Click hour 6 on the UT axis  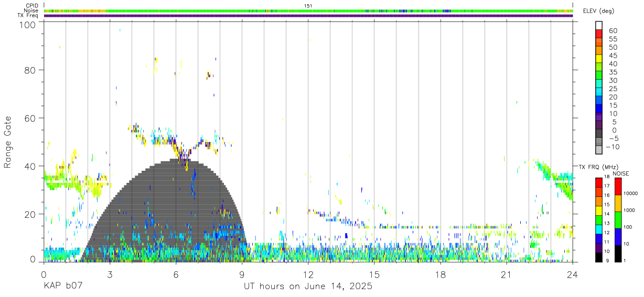click(x=176, y=274)
